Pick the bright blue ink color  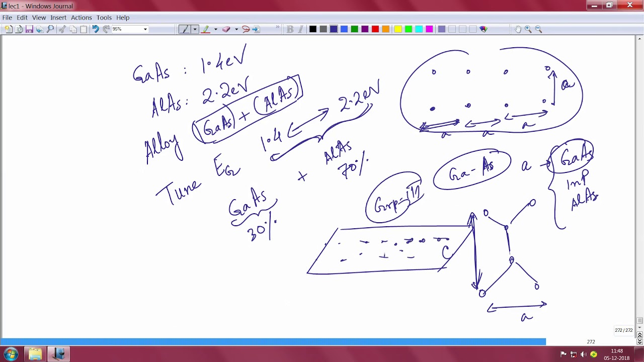click(x=344, y=29)
